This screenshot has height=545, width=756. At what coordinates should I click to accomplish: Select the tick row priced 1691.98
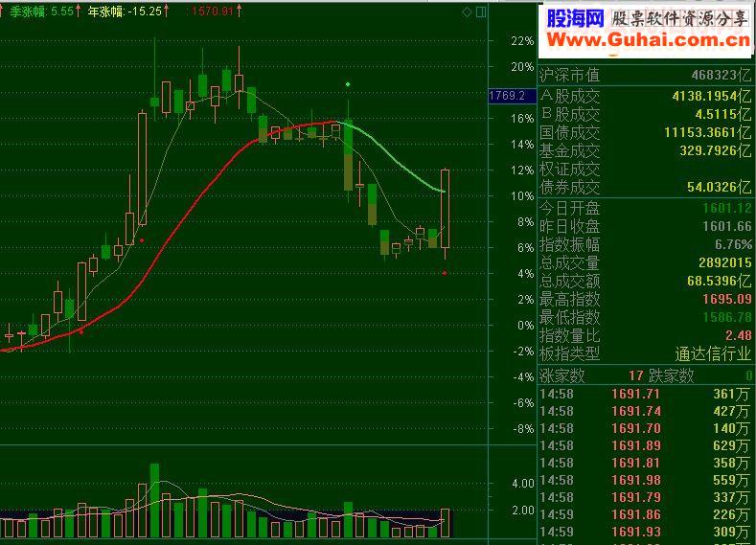tap(646, 480)
